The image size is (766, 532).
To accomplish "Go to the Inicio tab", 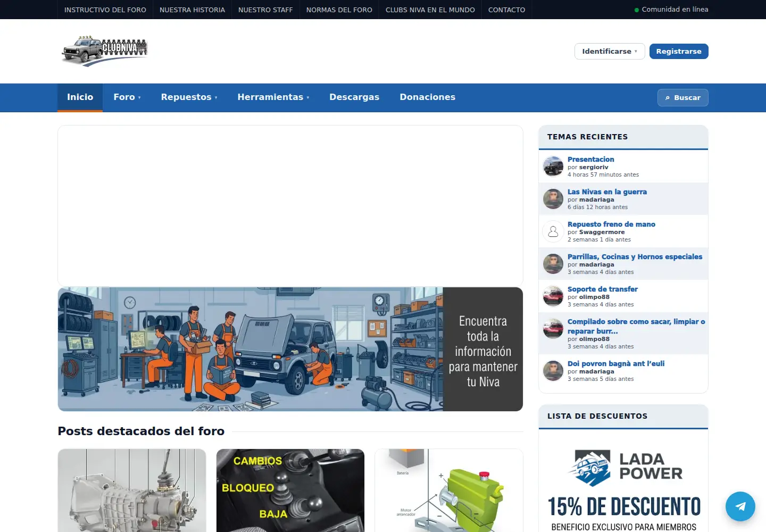I will point(80,97).
